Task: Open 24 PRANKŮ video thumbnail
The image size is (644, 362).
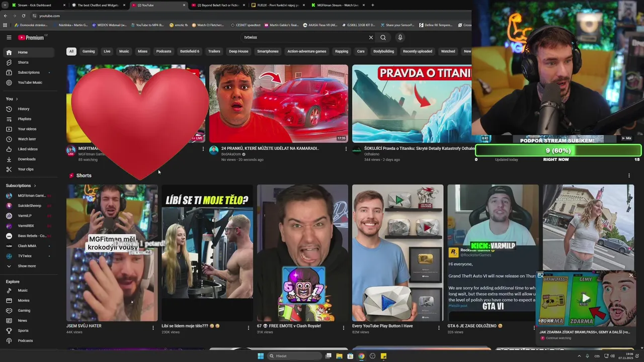Action: (x=279, y=104)
